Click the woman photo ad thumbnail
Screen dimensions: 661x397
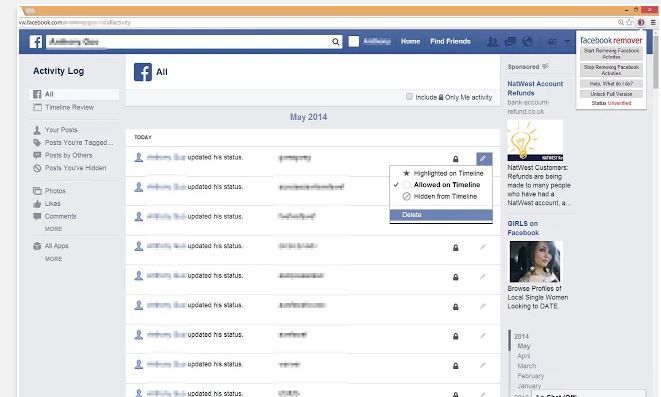tap(535, 261)
